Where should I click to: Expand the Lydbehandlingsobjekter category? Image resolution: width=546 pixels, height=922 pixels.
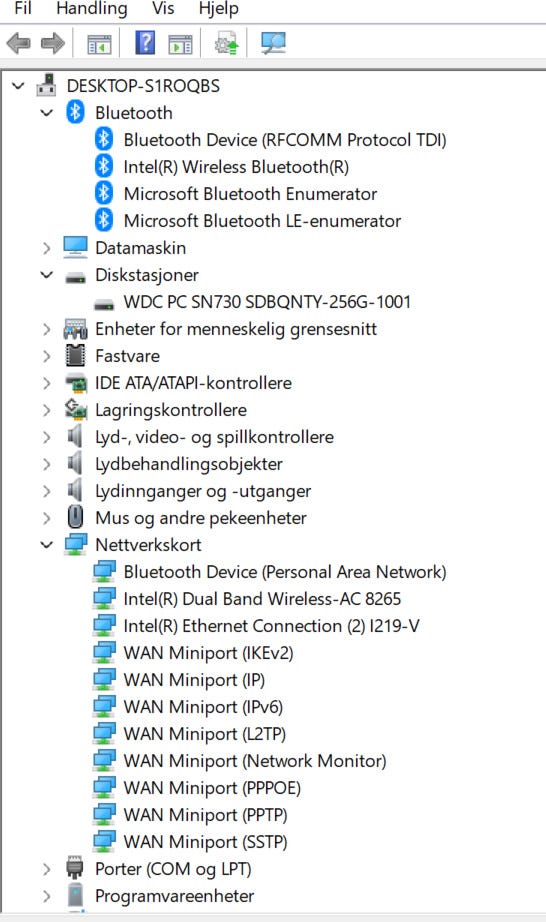47,465
